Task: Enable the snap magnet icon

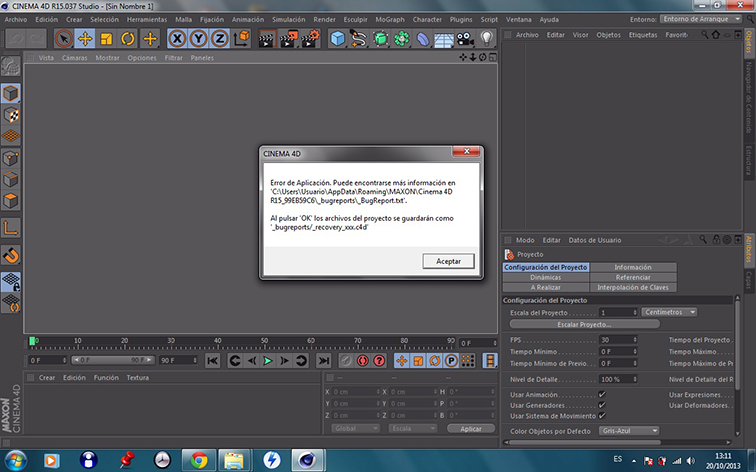Action: tap(11, 255)
